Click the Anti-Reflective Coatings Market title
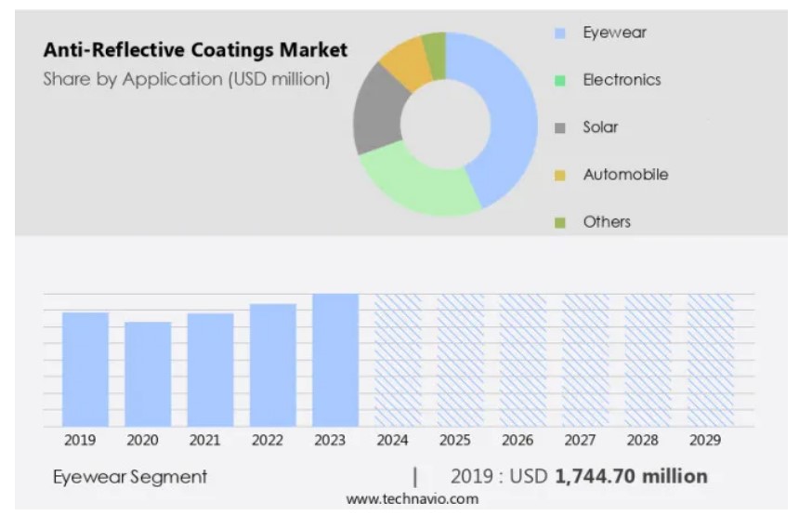The image size is (812, 516). coord(195,50)
